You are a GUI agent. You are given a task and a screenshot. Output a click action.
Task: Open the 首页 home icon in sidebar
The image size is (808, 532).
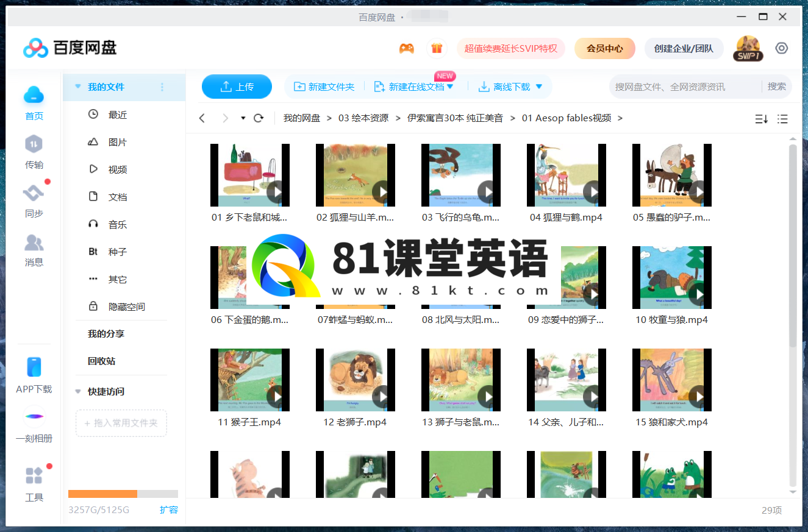point(34,95)
